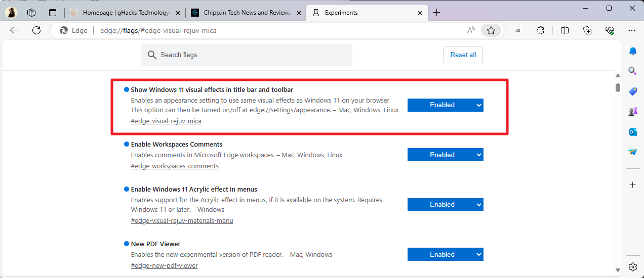
Task: Click heading New PDF Viewer
Action: pos(155,244)
